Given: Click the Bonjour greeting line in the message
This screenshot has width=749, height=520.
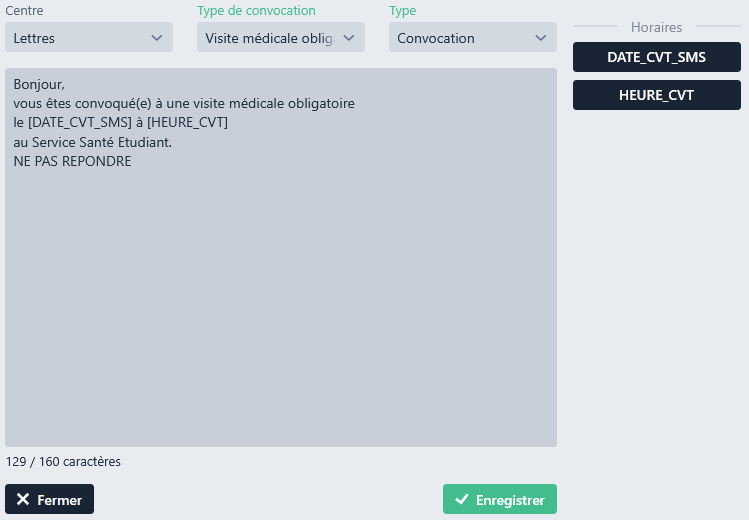Looking at the screenshot, I should pyautogui.click(x=39, y=85).
